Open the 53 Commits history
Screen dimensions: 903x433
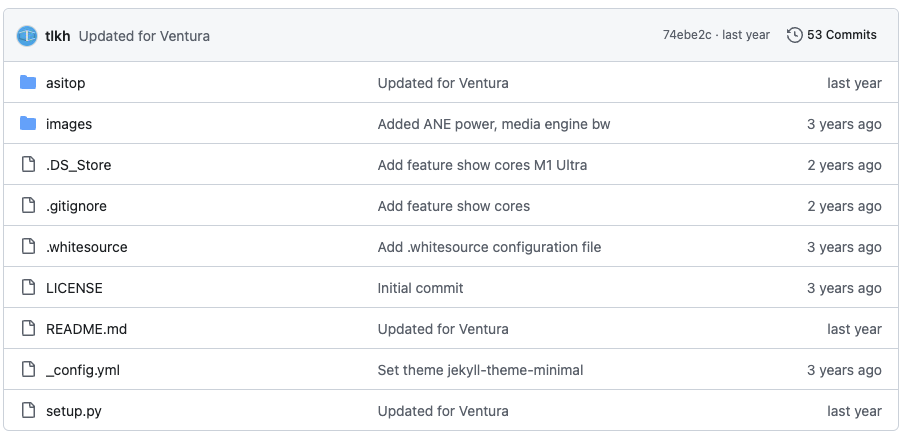[841, 35]
